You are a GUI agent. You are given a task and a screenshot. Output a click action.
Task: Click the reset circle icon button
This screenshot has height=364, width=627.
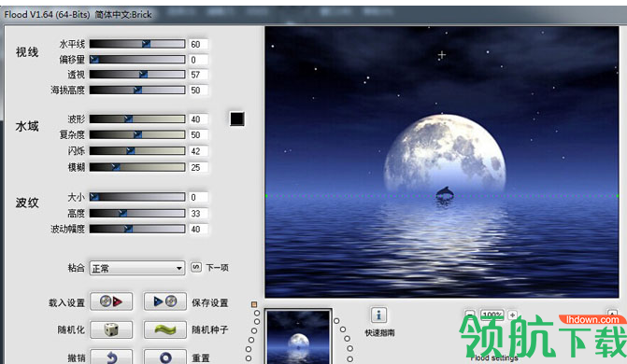coord(165,357)
